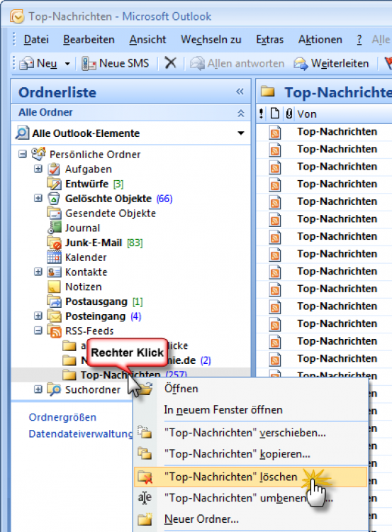Click the Junk-E-Mail [83] folder label
Viewport: 392px width, 532px height.
[x=103, y=243]
